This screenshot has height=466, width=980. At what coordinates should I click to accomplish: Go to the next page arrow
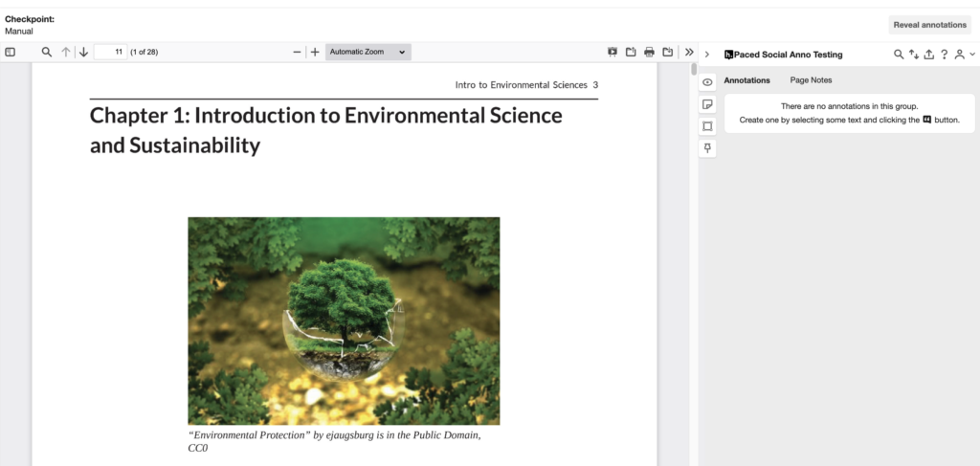[84, 53]
